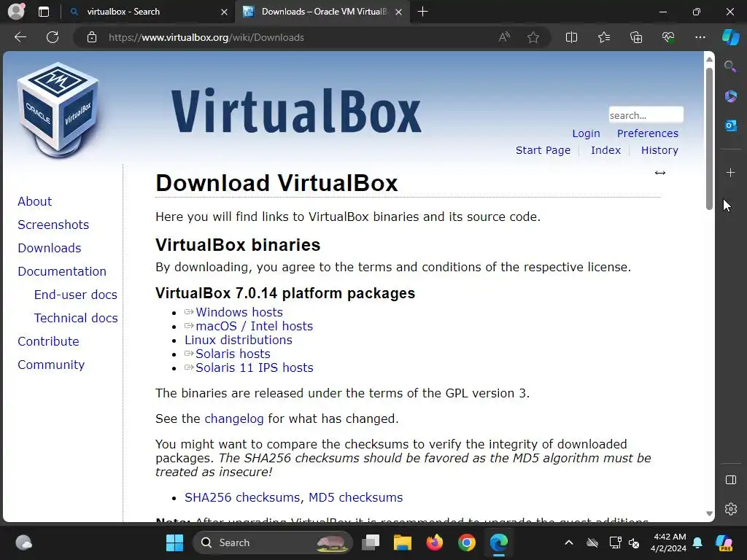Image resolution: width=747 pixels, height=560 pixels.
Task: Click the taskbar Search box
Action: pyautogui.click(x=273, y=542)
